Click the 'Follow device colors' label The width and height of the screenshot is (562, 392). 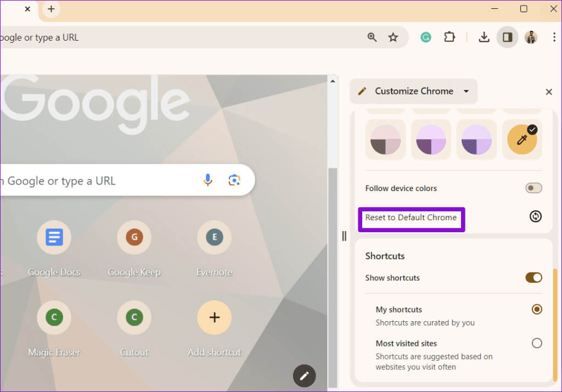(401, 188)
